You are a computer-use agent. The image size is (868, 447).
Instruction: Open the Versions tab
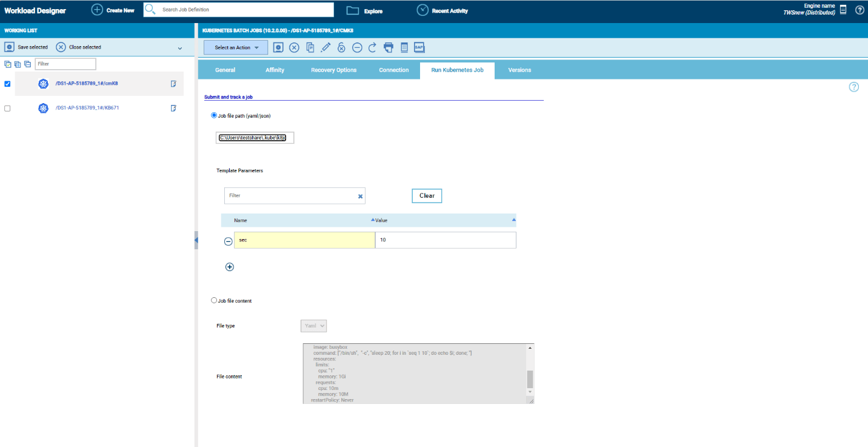click(x=519, y=70)
